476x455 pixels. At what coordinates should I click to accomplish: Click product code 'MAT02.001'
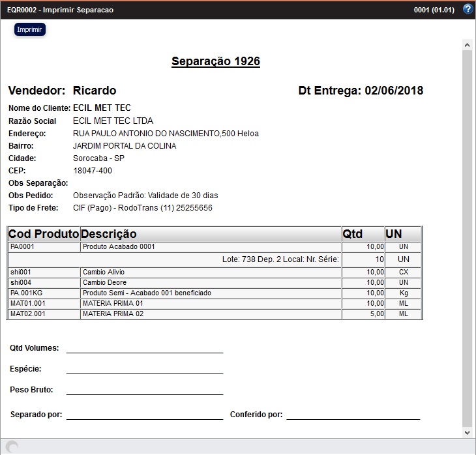[27, 314]
